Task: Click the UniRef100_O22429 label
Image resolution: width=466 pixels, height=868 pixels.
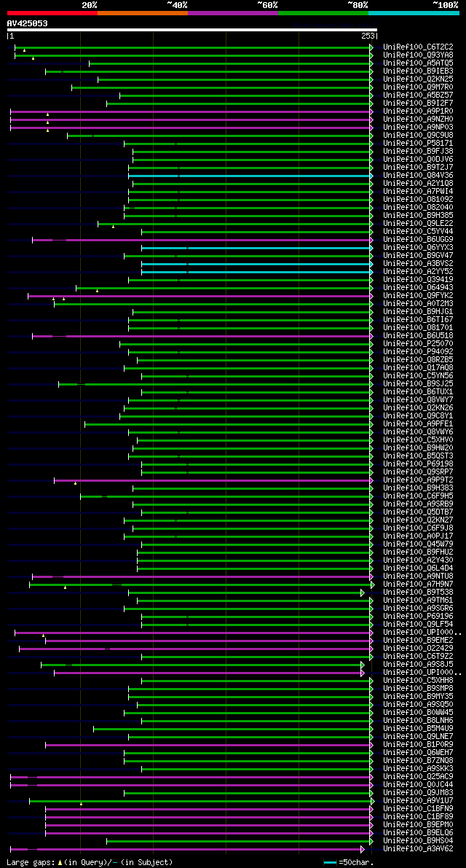Action: (x=418, y=649)
